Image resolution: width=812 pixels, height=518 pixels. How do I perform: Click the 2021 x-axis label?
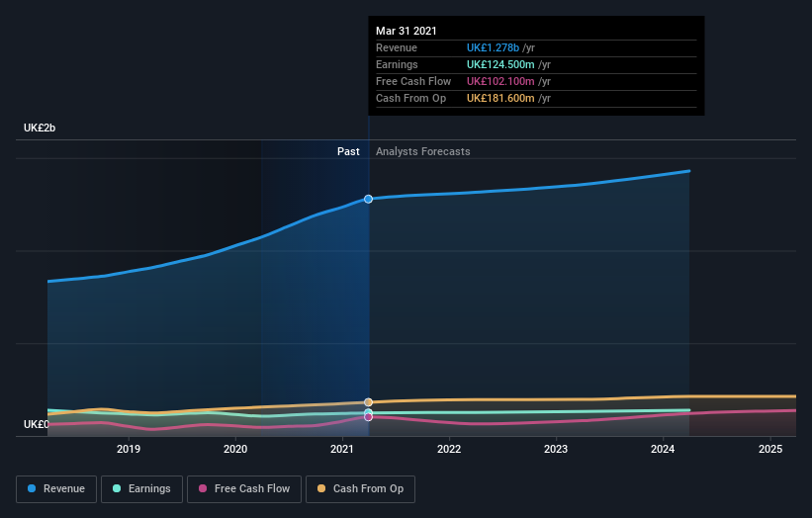342,449
